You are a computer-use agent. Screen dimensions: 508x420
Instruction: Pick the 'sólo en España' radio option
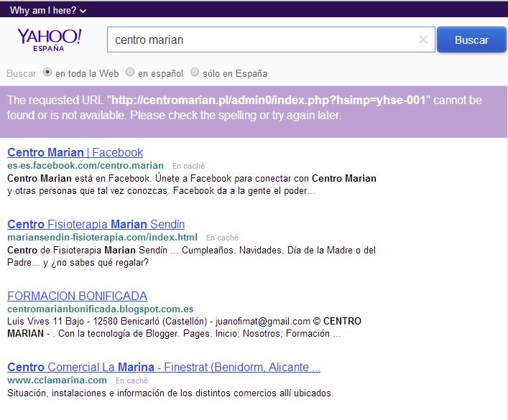(x=195, y=72)
